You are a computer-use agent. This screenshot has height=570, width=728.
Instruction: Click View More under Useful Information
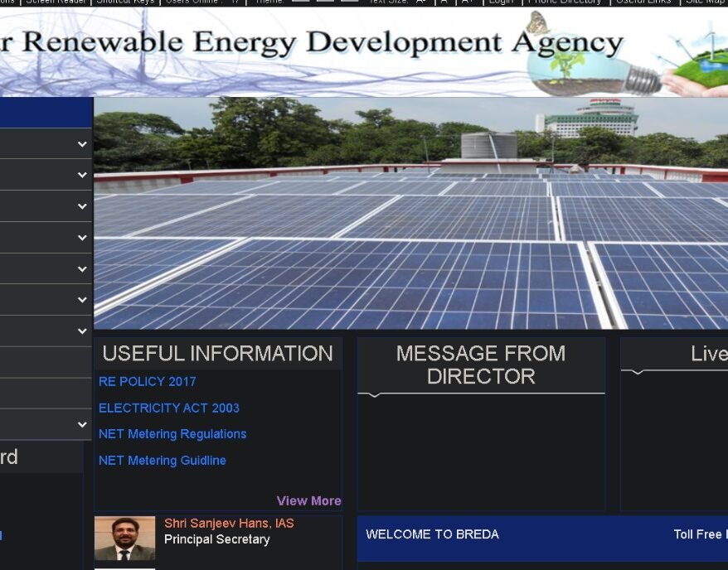click(308, 500)
